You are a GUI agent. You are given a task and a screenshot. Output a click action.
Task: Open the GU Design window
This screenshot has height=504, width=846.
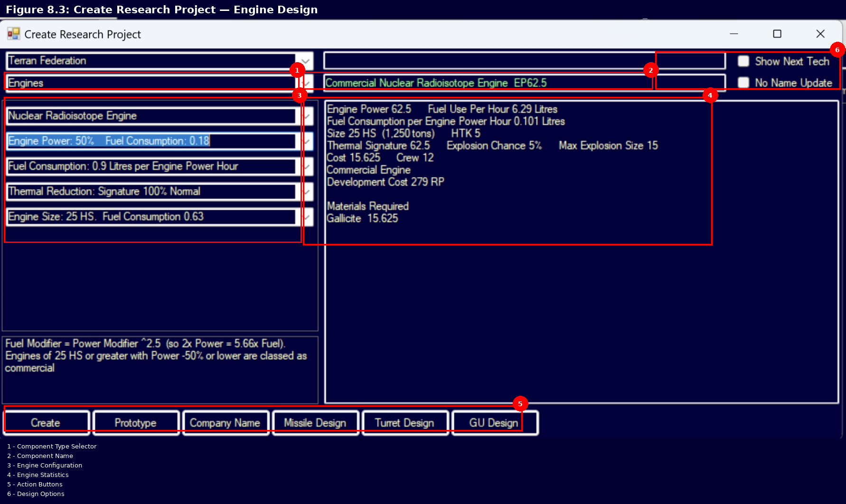pos(494,422)
